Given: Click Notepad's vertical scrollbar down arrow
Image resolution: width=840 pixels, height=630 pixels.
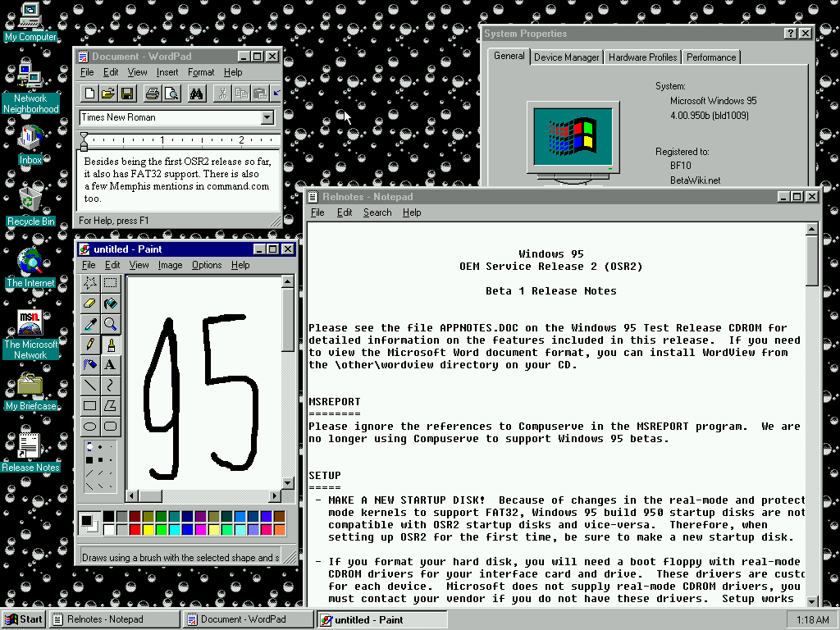Looking at the screenshot, I should pos(812,600).
